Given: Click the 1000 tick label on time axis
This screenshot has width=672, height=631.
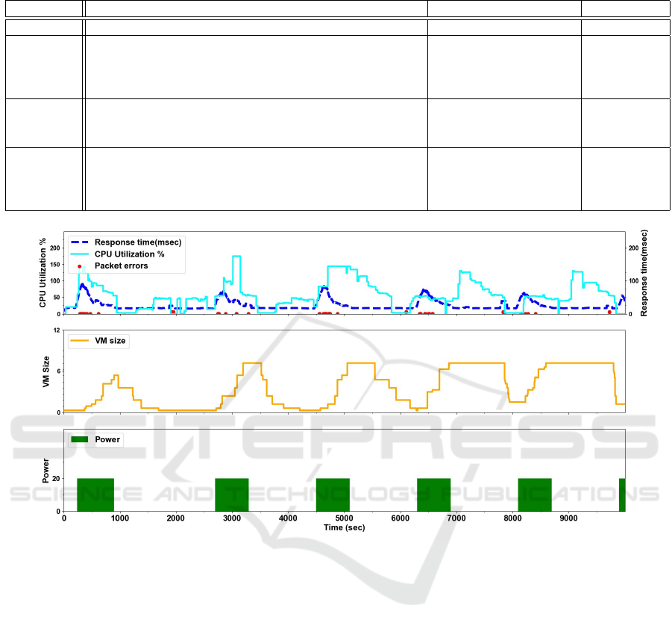Looking at the screenshot, I should [x=120, y=518].
